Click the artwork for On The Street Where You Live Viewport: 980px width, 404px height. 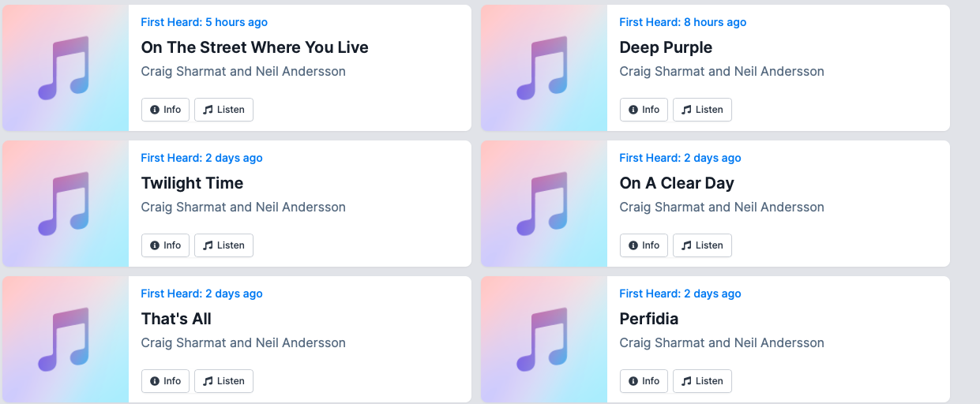[65, 68]
